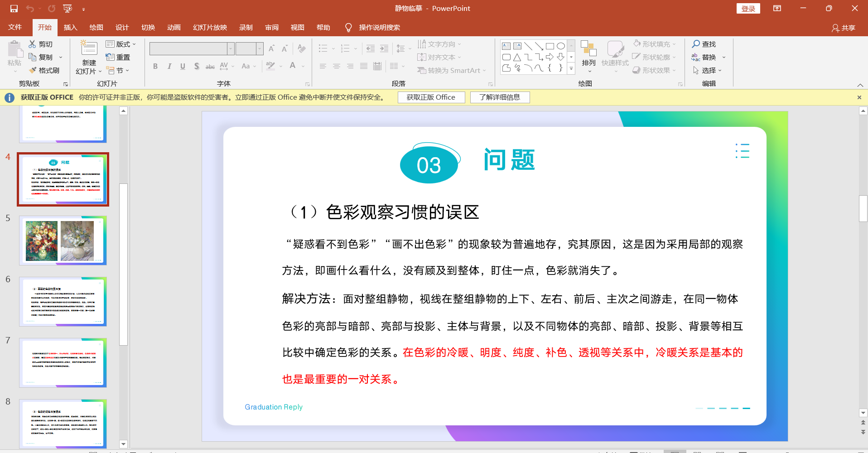Image resolution: width=868 pixels, height=453 pixels.
Task: Convert text to SmartArt
Action: (451, 70)
